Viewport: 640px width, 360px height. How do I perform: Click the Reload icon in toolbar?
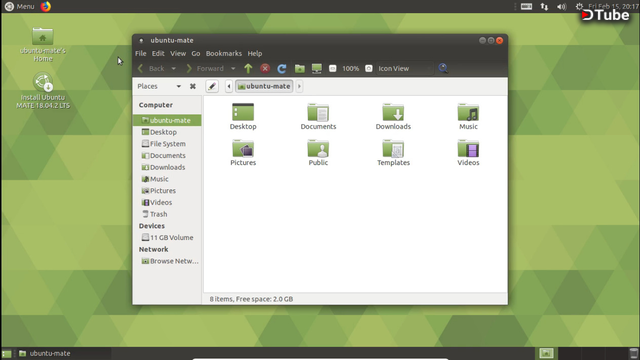282,69
